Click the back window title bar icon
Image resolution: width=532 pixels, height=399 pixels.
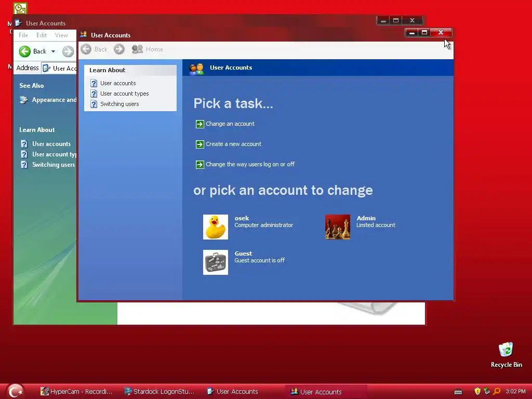pyautogui.click(x=18, y=23)
